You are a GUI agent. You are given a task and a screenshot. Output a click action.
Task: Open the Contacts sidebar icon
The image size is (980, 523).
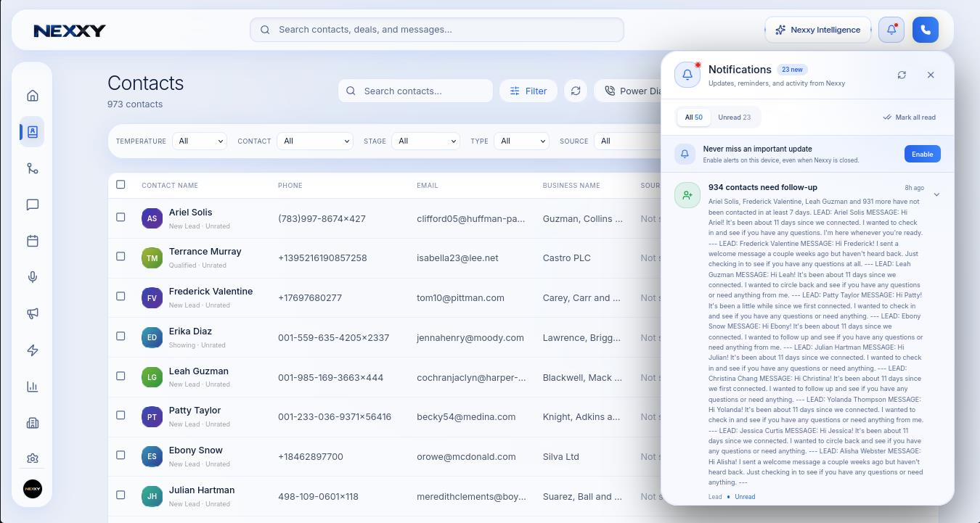pos(32,132)
